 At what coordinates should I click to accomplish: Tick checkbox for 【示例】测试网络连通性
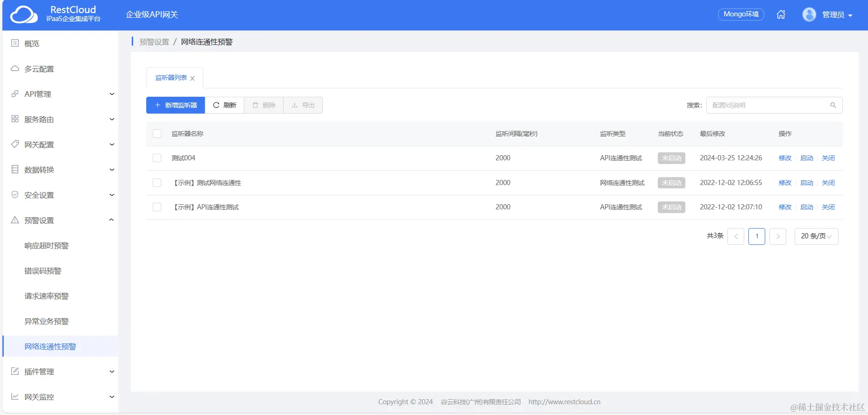157,183
